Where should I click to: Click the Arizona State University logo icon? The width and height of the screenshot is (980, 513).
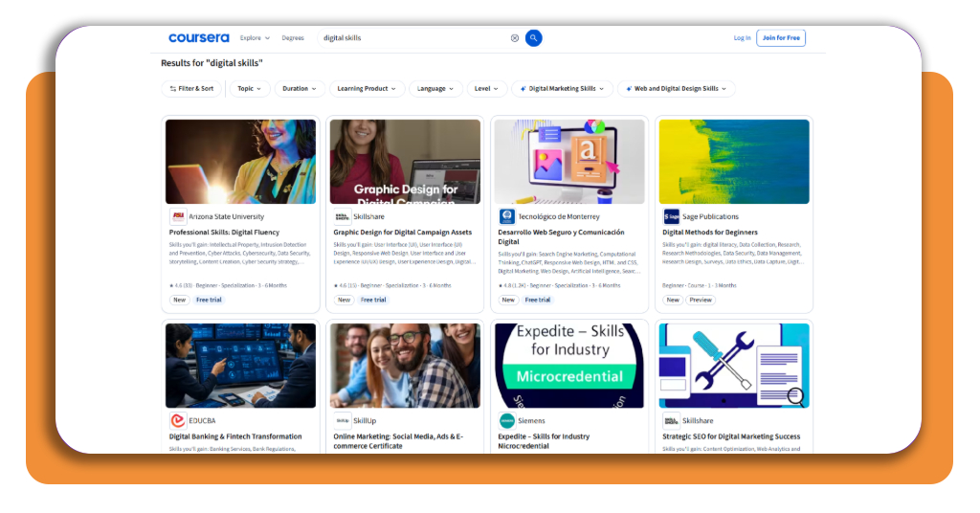pos(177,217)
